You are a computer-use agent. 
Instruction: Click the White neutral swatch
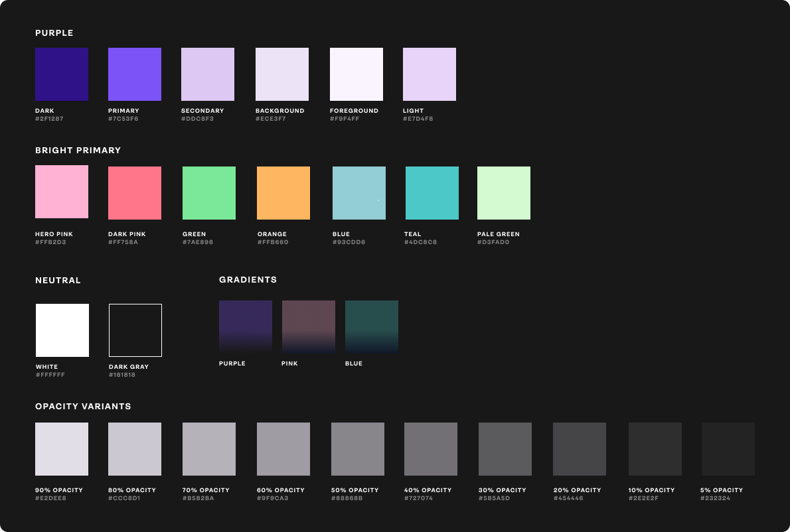pos(62,330)
